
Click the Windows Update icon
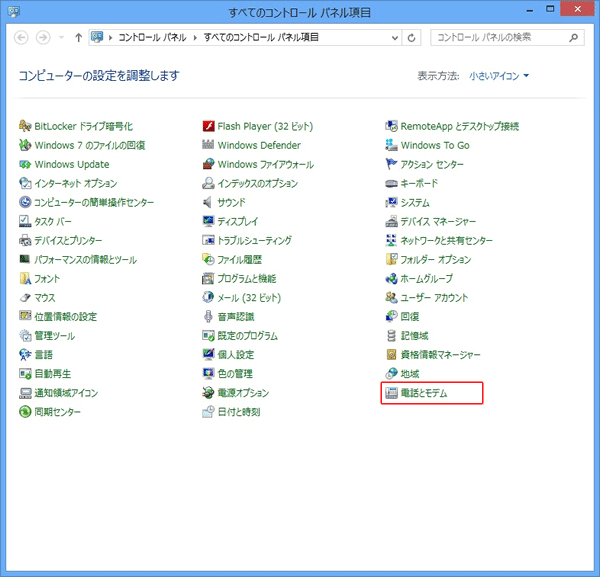coord(25,164)
